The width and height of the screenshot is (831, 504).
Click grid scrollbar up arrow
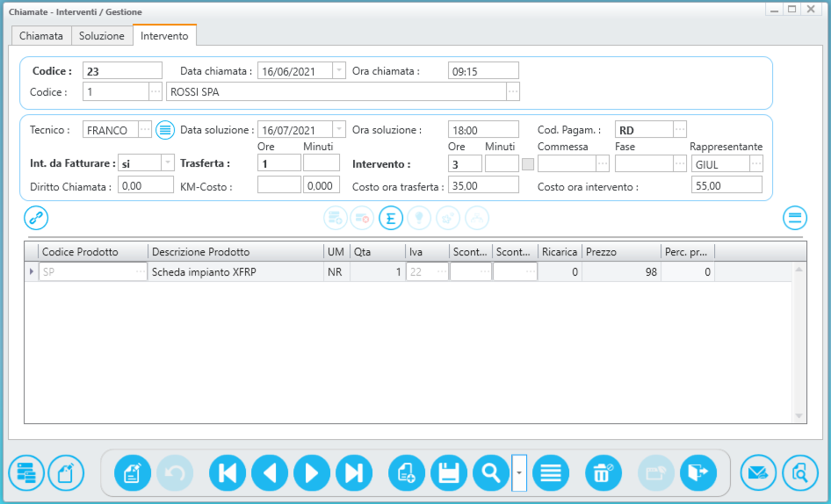798,270
